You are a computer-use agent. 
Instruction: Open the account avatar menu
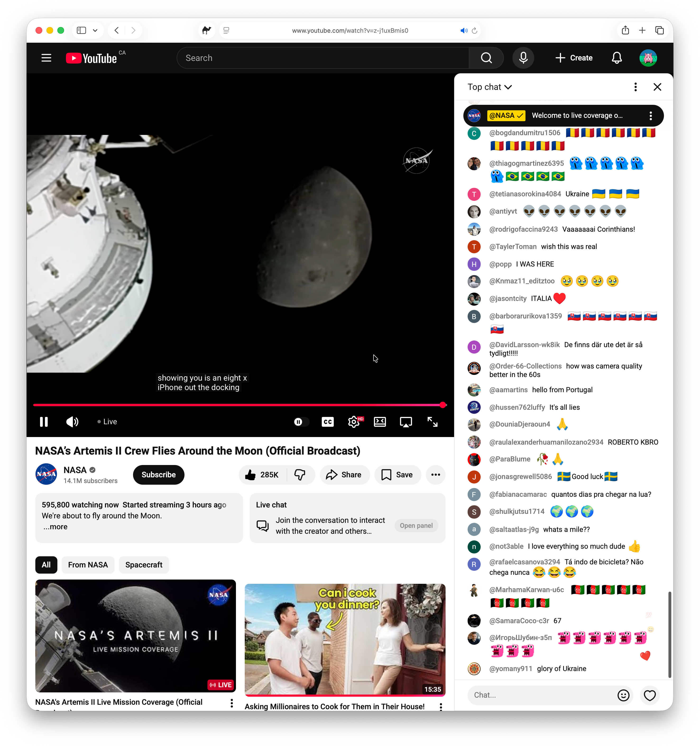tap(648, 58)
